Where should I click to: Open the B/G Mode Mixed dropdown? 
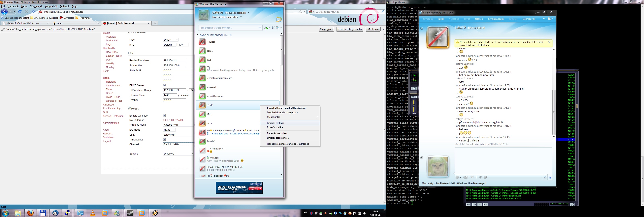(169, 130)
